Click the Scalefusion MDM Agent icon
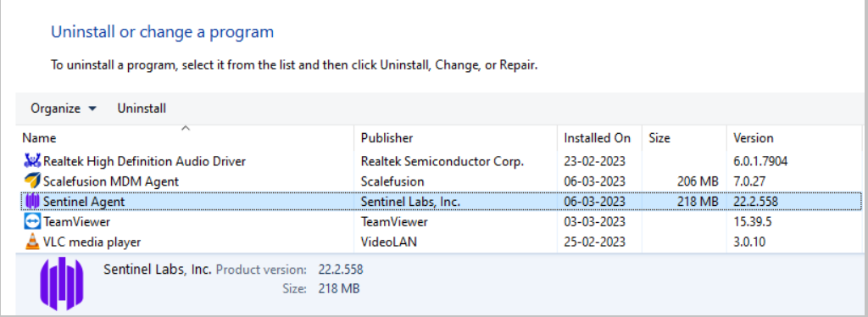The image size is (868, 317). [x=33, y=181]
